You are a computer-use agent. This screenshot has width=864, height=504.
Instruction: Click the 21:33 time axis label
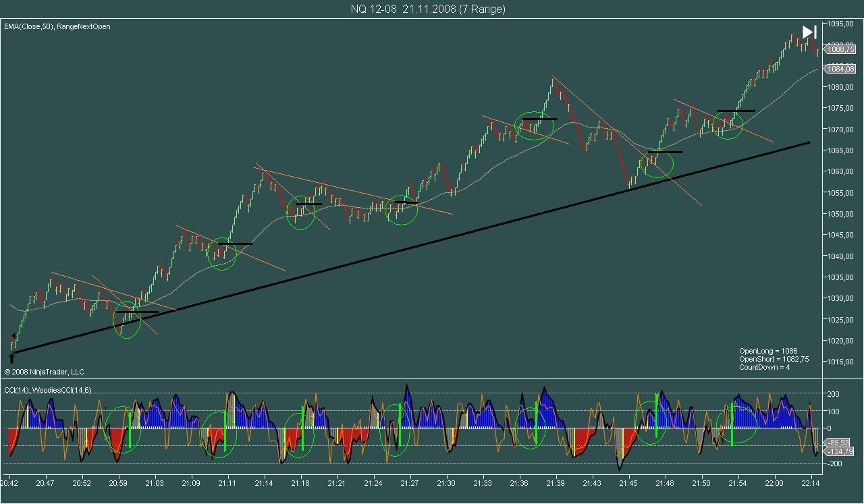[x=483, y=483]
